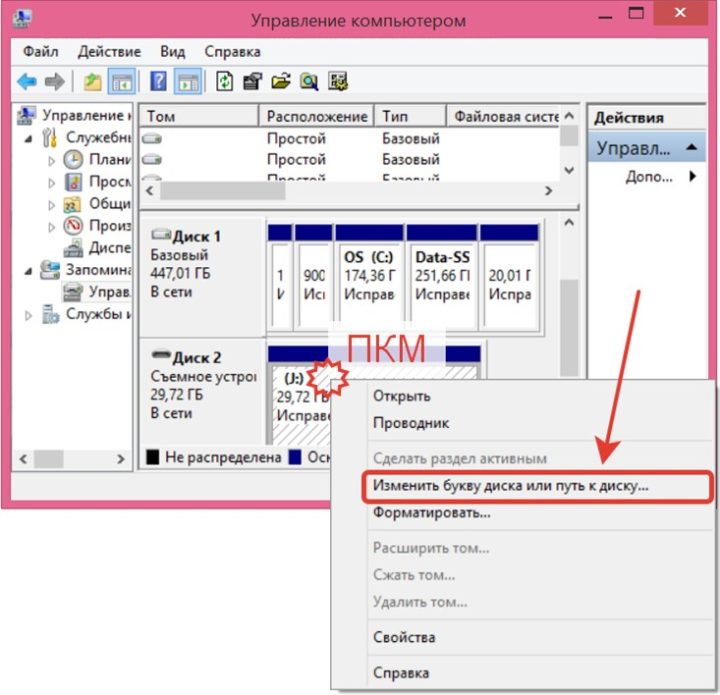Collapse the Служебные node in tree

click(28, 138)
